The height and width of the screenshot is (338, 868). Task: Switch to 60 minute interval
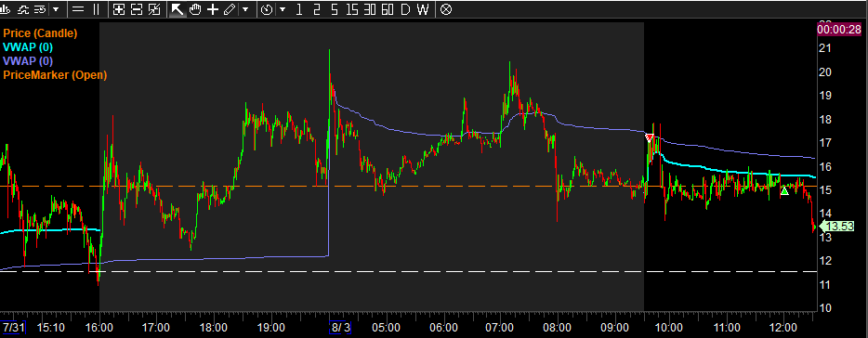tap(388, 9)
